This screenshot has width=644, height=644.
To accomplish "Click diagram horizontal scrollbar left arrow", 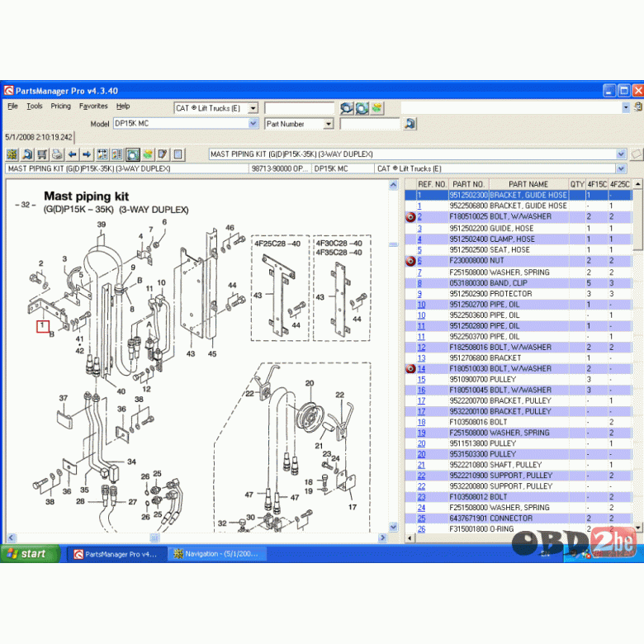I will point(12,537).
